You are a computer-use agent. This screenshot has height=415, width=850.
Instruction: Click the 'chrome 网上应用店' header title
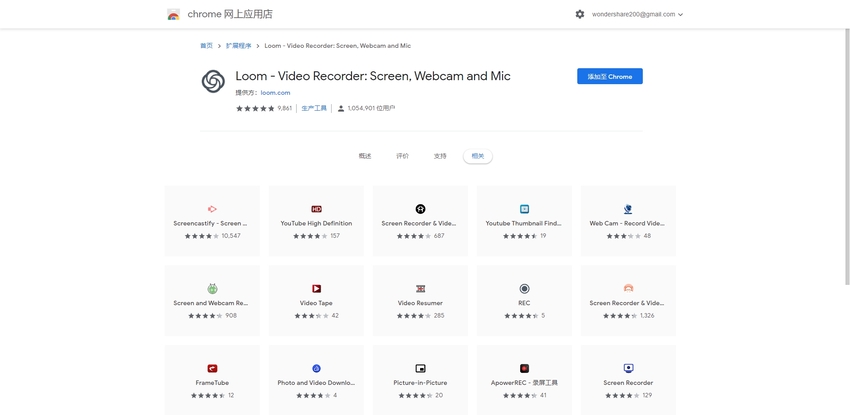(230, 15)
